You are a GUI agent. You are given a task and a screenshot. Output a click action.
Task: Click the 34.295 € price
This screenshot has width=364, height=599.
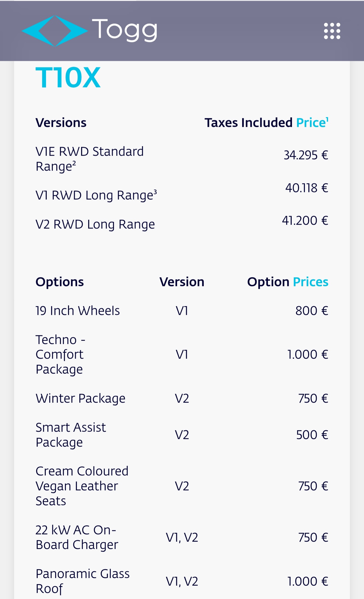coord(306,155)
